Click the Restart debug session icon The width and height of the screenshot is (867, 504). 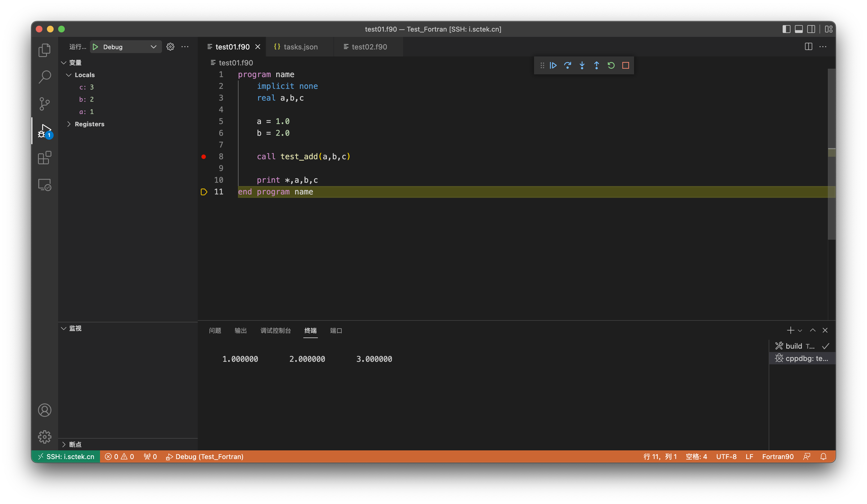point(611,65)
